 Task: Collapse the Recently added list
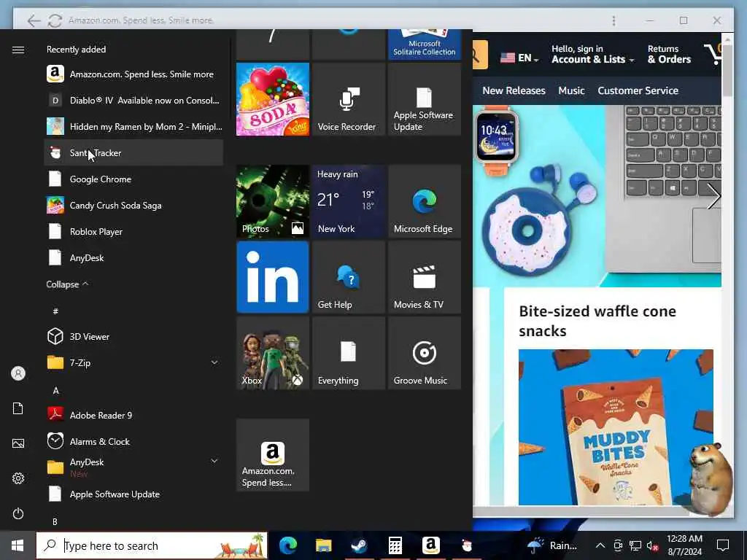[67, 284]
